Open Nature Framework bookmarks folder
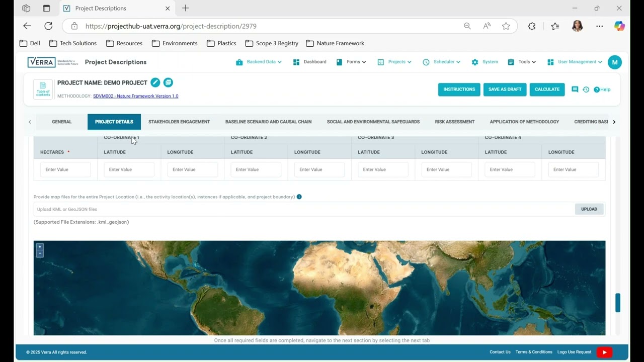This screenshot has height=362, width=644. tap(335, 43)
